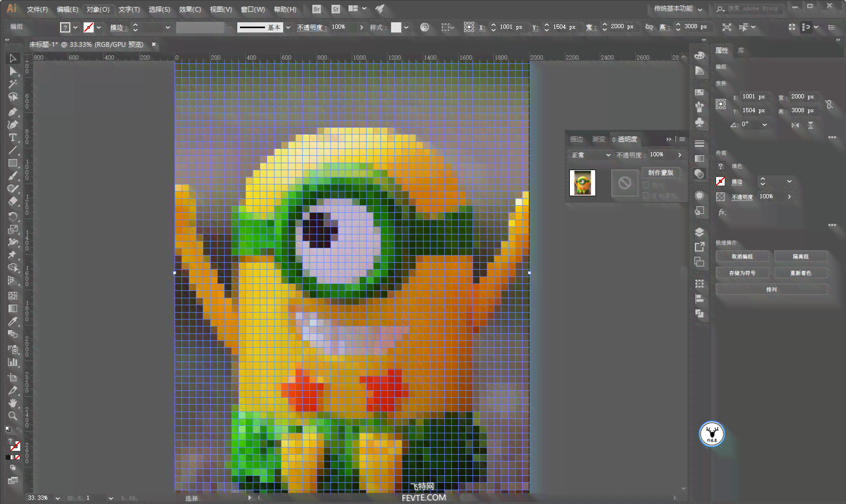Open the 效果(C) menu
The height and width of the screenshot is (504, 846).
click(x=190, y=10)
